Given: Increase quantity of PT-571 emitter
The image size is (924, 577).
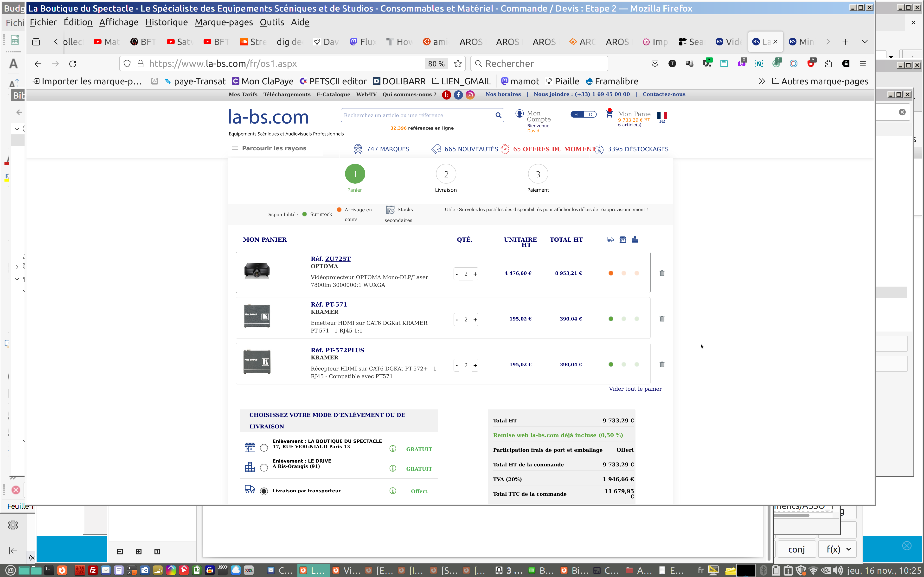Looking at the screenshot, I should click(x=475, y=320).
